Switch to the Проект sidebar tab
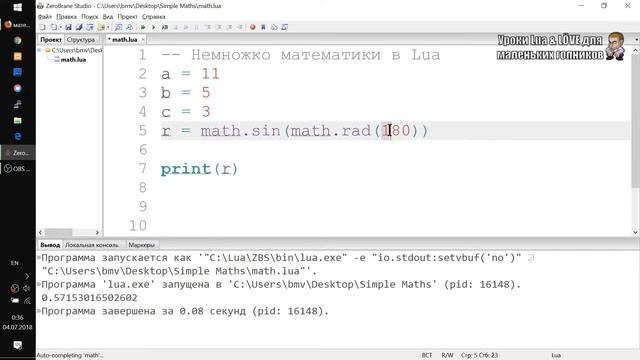This screenshot has width=640, height=360. coord(51,40)
